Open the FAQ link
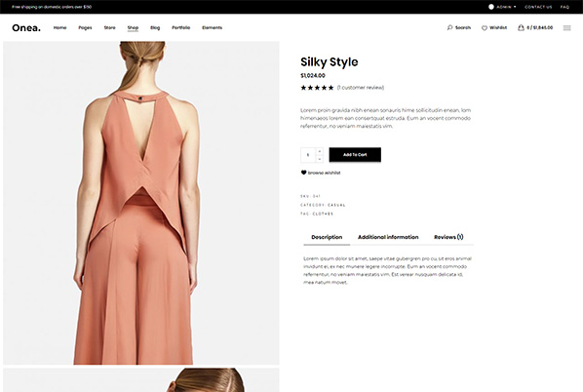 pyautogui.click(x=564, y=7)
